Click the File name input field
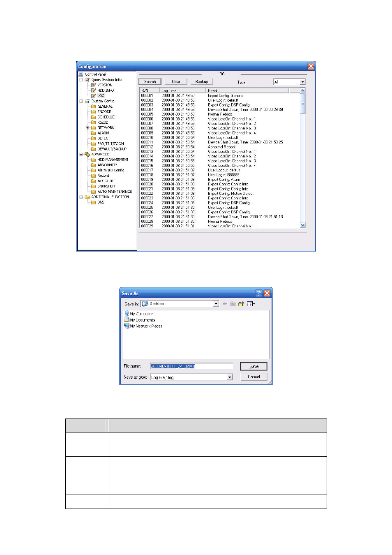 tap(191, 366)
